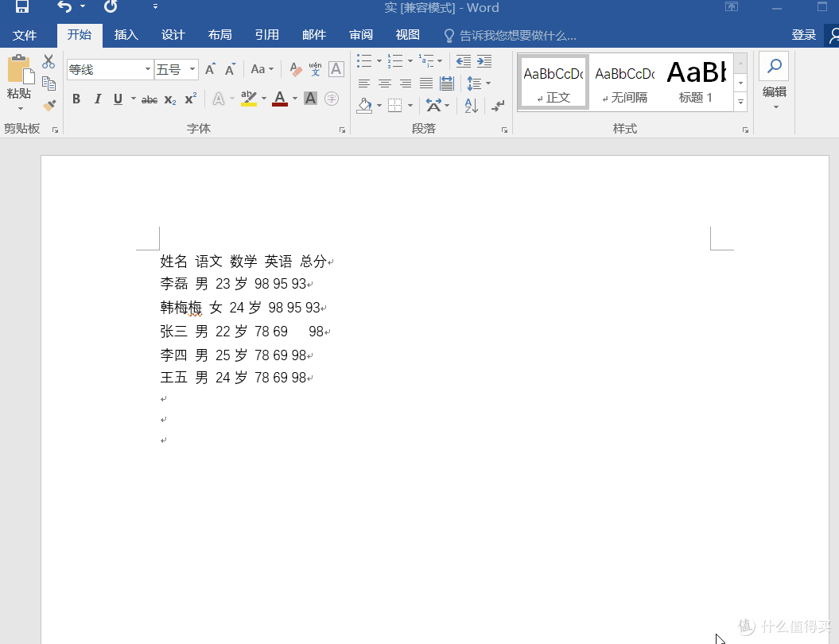Viewport: 839px width, 644px height.
Task: Apply italic formatting to text
Action: pyautogui.click(x=97, y=99)
